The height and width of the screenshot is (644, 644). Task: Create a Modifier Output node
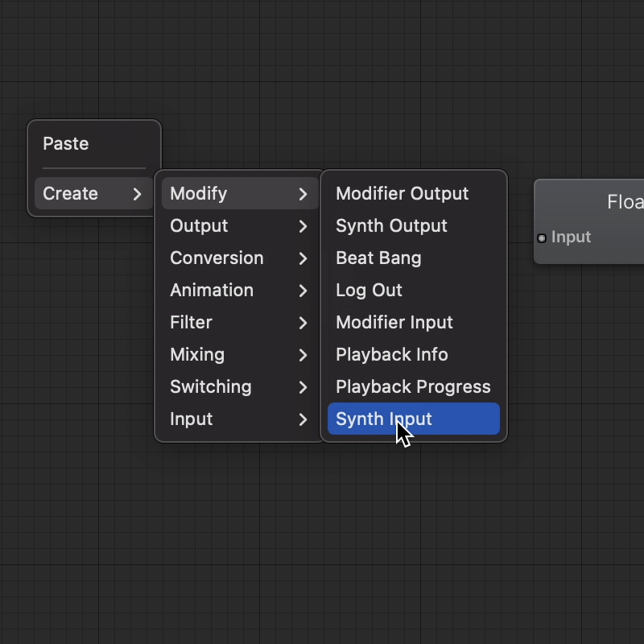click(402, 194)
